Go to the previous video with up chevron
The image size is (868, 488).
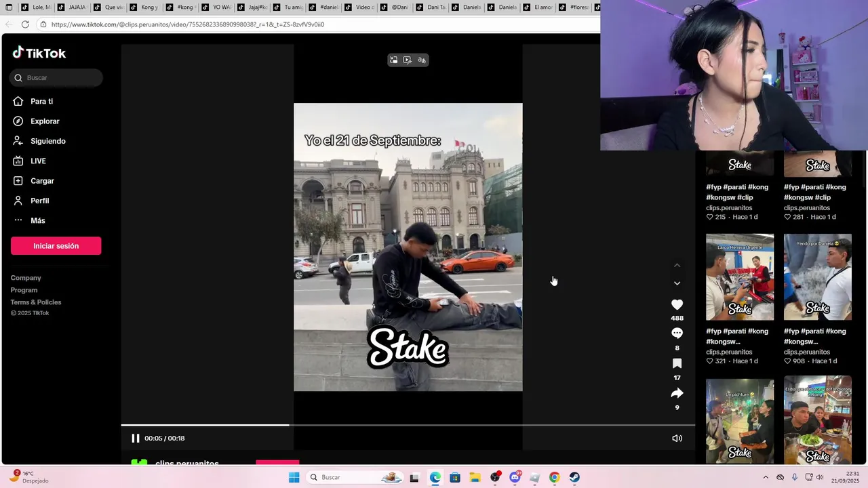677,266
